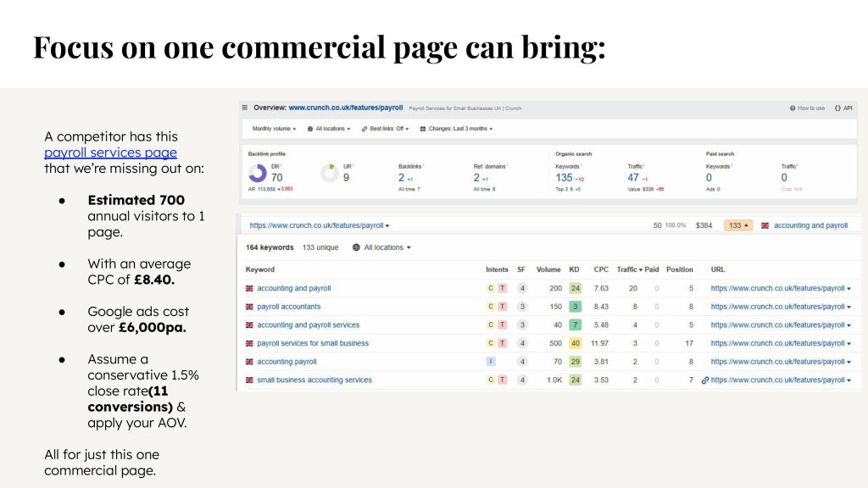The height and width of the screenshot is (488, 868).
Task: Open the payroll services page link
Action: point(111,152)
